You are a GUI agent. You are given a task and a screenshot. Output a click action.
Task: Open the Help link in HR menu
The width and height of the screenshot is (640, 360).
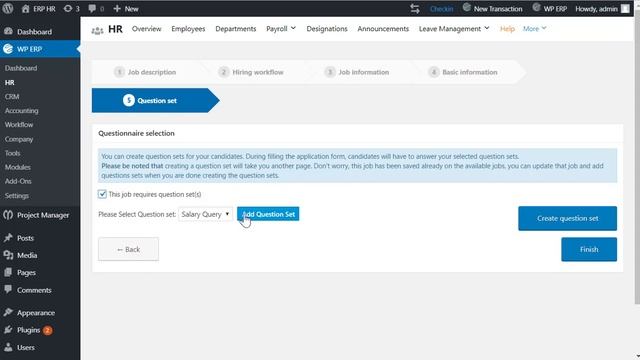click(x=507, y=29)
